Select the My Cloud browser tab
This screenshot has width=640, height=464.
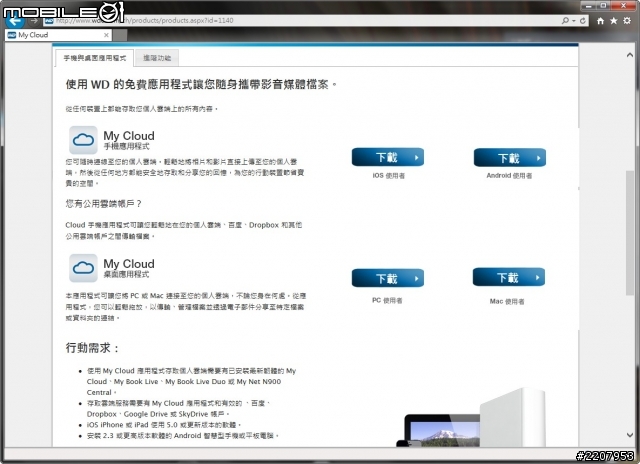point(58,35)
